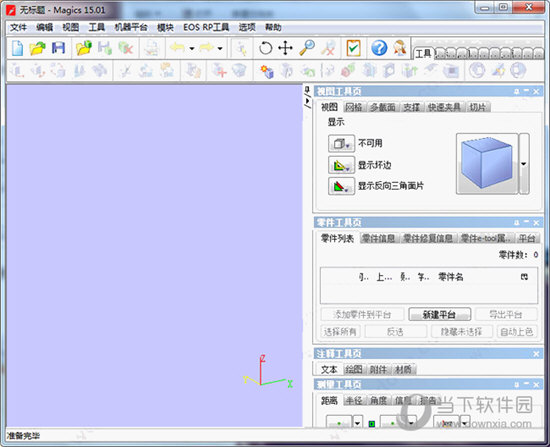Click the New file icon
This screenshot has height=447, width=550.
coord(17,48)
